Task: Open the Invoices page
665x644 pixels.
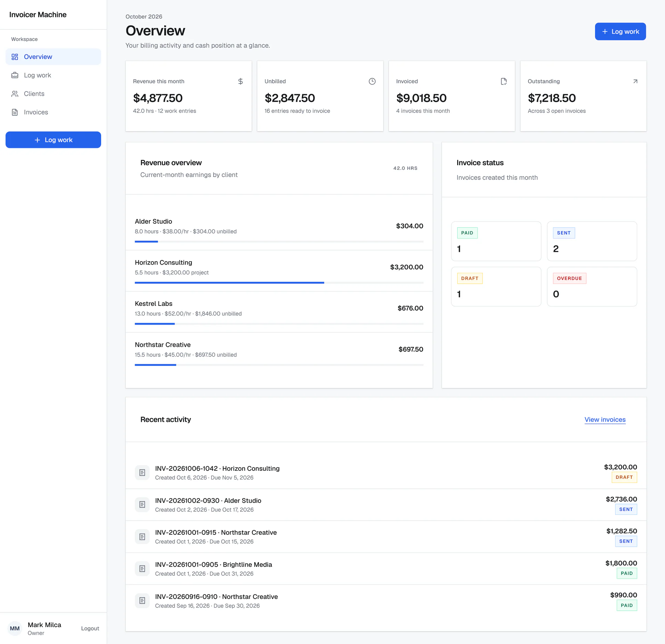Action: click(x=53, y=112)
